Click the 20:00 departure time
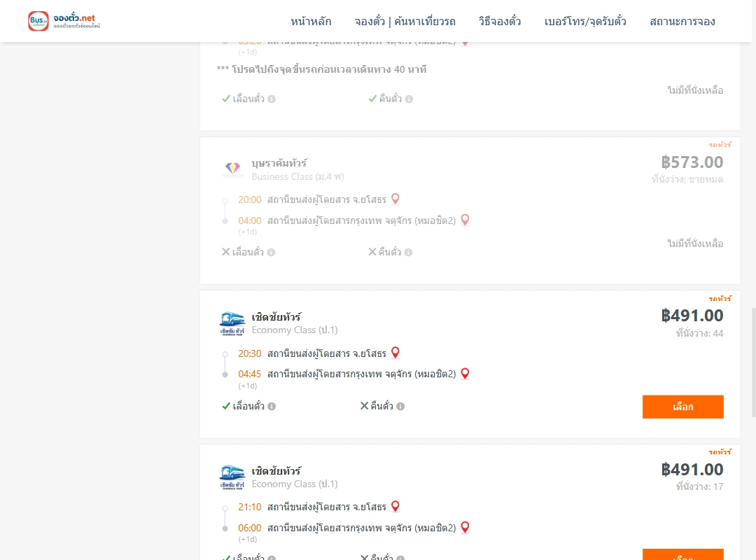Screen dimensions: 756x560 tap(250, 199)
